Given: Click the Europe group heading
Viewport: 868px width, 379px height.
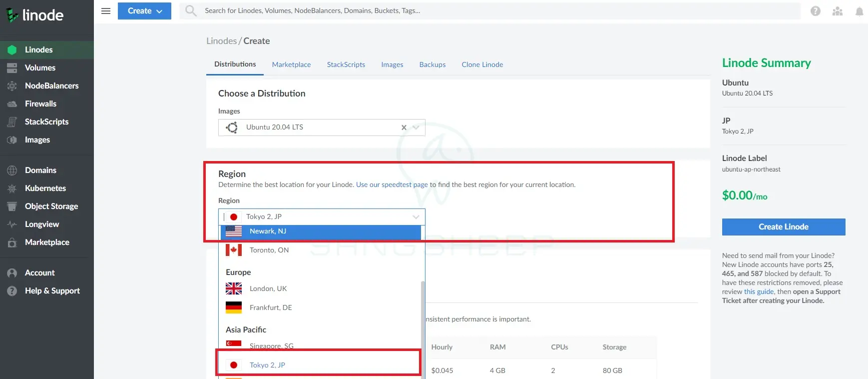Looking at the screenshot, I should 238,272.
